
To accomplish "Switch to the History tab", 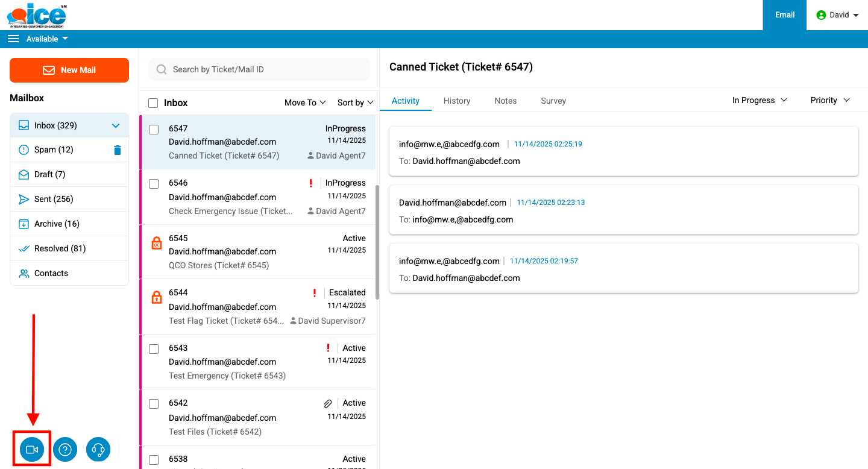I will (457, 101).
